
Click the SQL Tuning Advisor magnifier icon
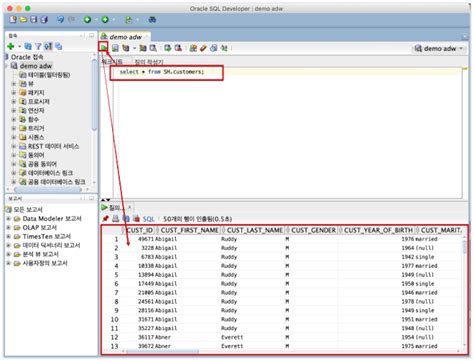[x=153, y=48]
